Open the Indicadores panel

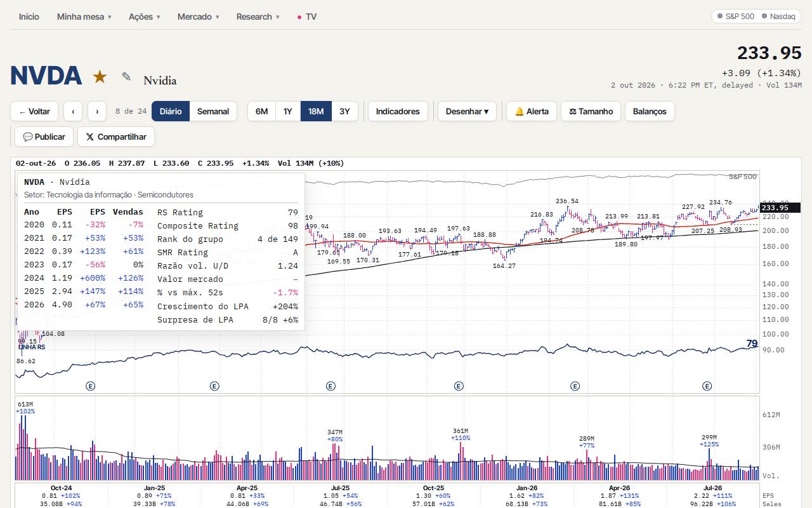coord(398,111)
